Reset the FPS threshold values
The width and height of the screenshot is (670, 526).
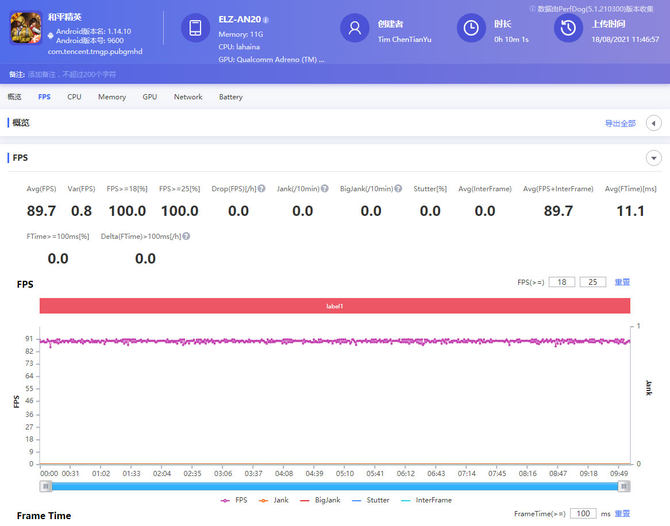(622, 283)
